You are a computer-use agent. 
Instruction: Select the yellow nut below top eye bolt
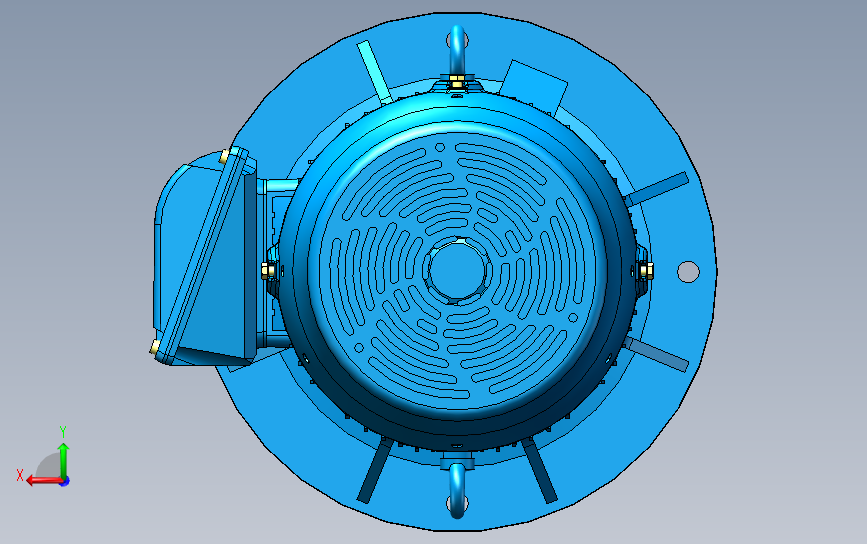(457, 82)
